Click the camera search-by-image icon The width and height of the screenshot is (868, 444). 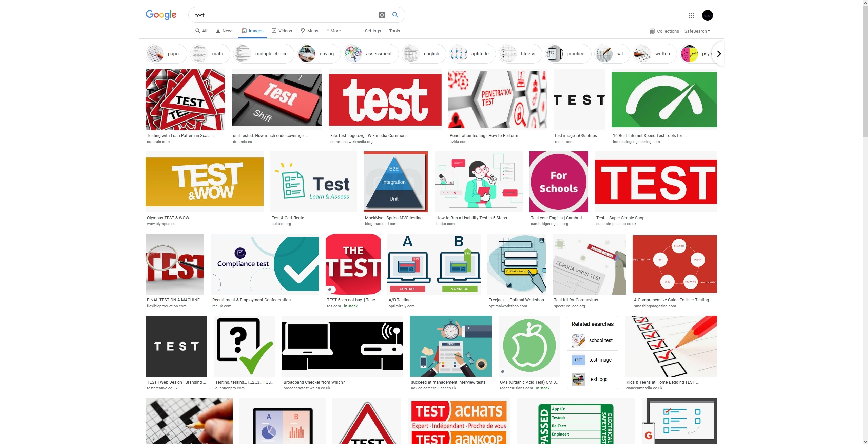pos(382,15)
